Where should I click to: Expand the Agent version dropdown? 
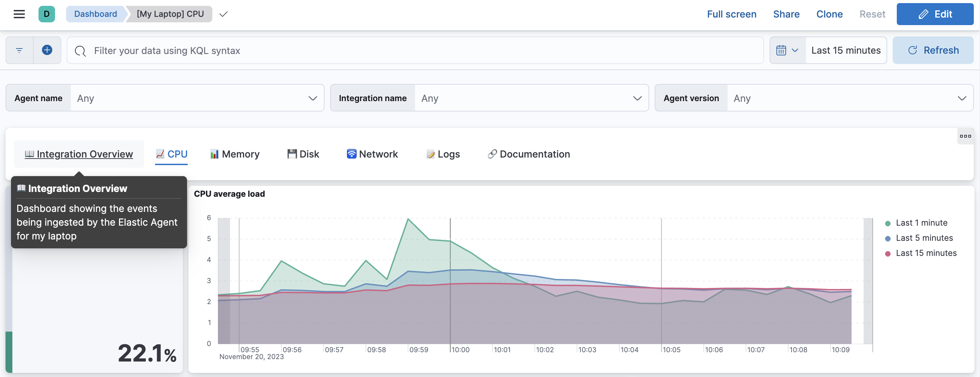point(961,98)
